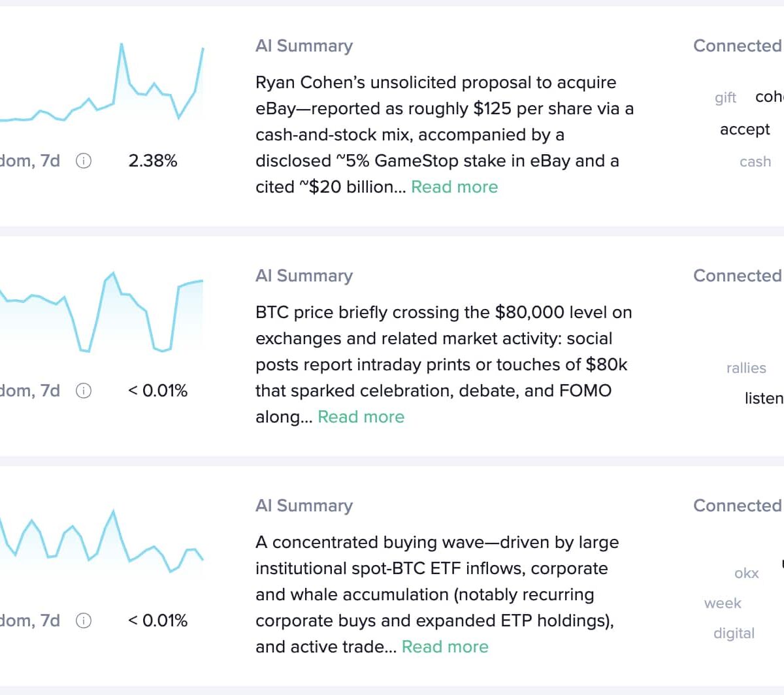Open Read more for Ryan Cohen eBay summary

pos(454,187)
